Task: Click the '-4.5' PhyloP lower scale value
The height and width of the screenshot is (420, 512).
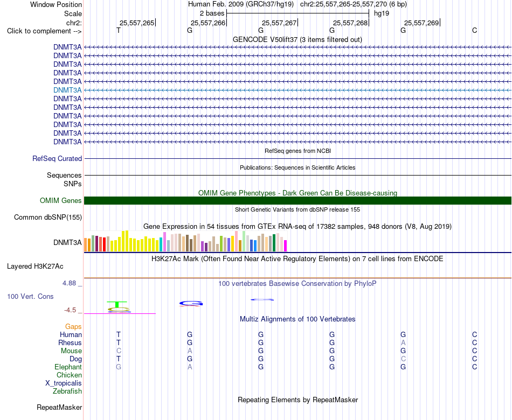Action: [70, 310]
